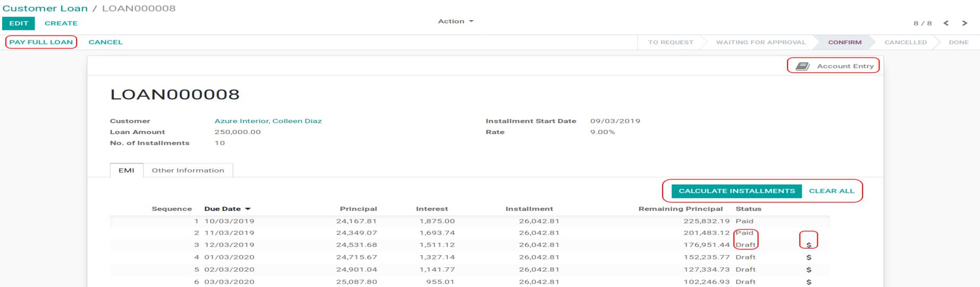Navigate to Customer Loan breadcrumb
The image size is (980, 287).
tap(45, 9)
